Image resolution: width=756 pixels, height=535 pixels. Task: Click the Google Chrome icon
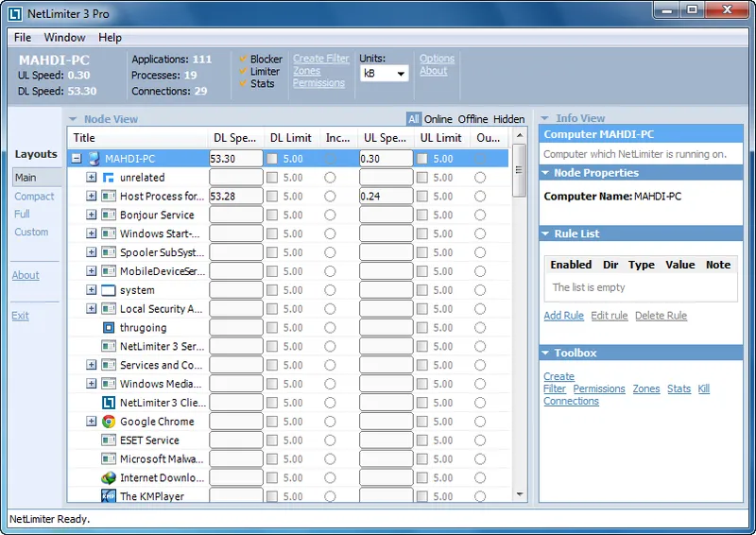109,422
